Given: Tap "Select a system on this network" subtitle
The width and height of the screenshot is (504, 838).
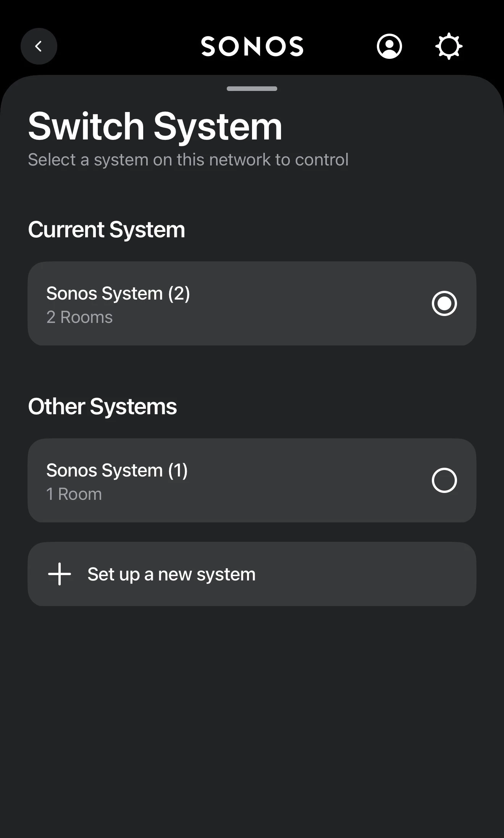Looking at the screenshot, I should coord(188,160).
